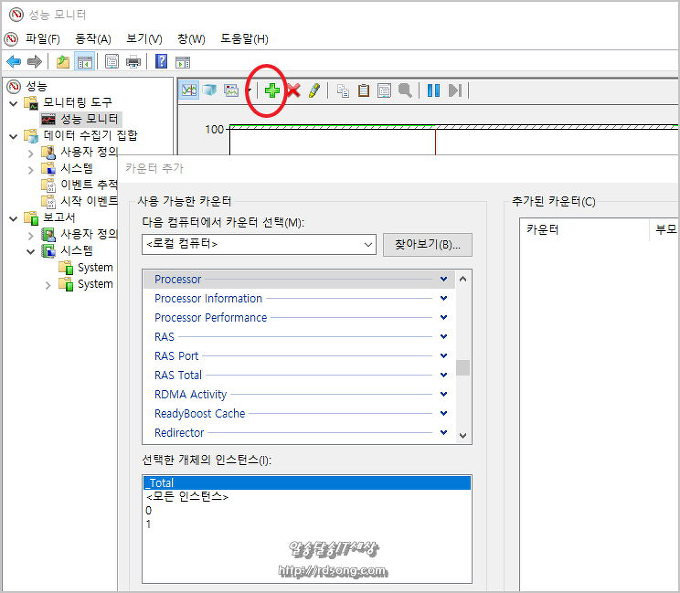Viewport: 680px width, 593px height.
Task: Click the Highlight pencil icon in graph toolbar
Action: tap(314, 90)
